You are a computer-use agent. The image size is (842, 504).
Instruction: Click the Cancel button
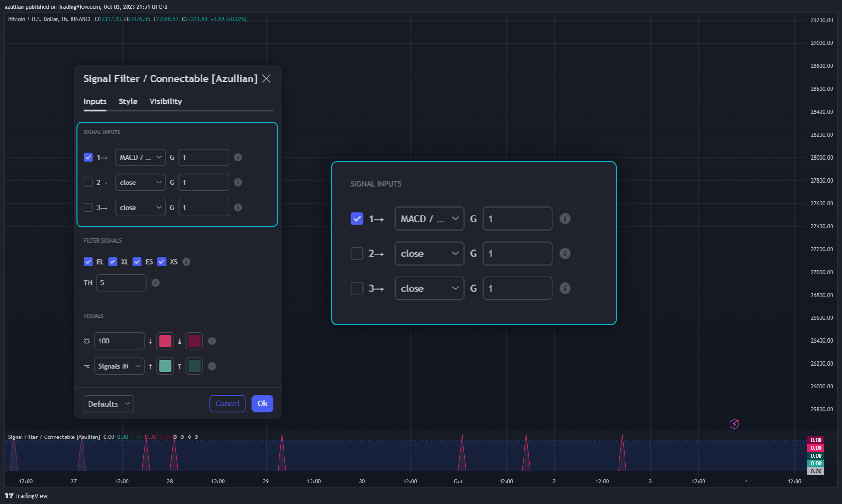click(228, 404)
